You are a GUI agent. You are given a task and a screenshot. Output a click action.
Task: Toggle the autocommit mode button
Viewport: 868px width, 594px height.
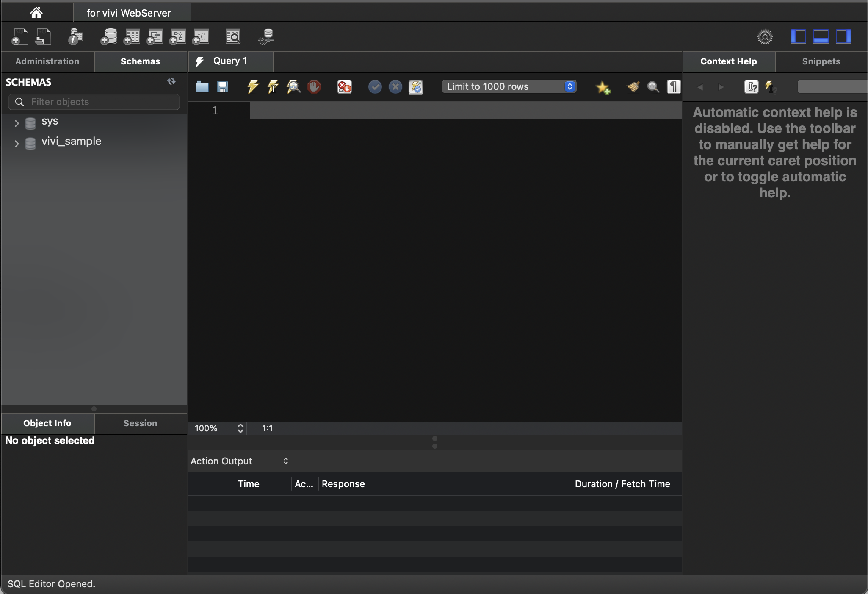415,87
